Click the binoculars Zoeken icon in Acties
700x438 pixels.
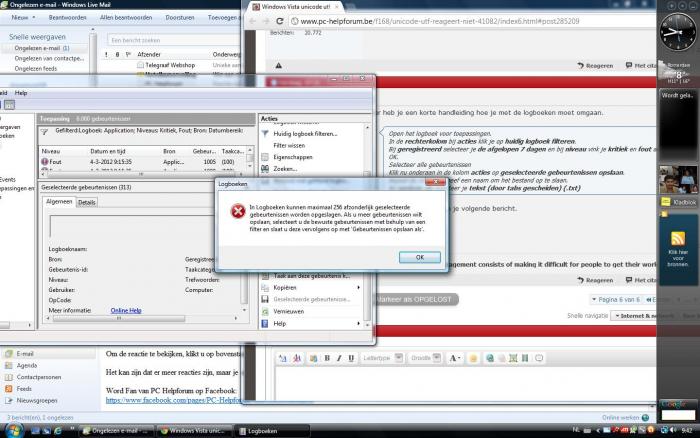pos(265,169)
